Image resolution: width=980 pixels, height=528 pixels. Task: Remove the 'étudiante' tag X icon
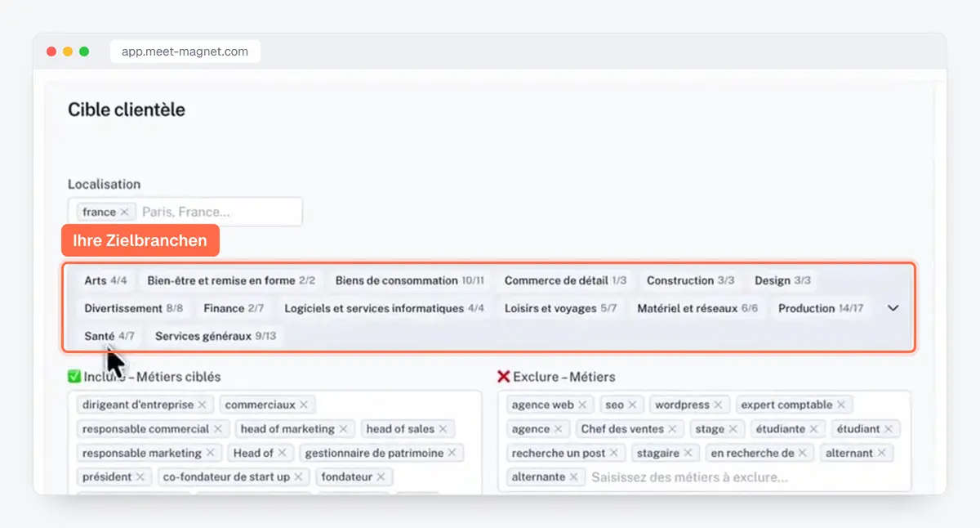[x=814, y=429]
